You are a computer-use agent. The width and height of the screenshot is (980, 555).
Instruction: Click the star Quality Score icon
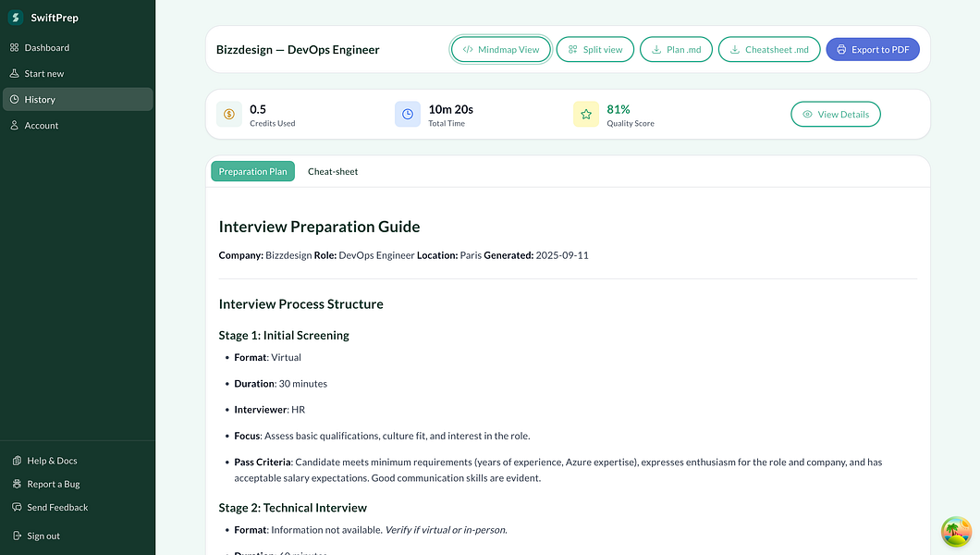pos(585,113)
